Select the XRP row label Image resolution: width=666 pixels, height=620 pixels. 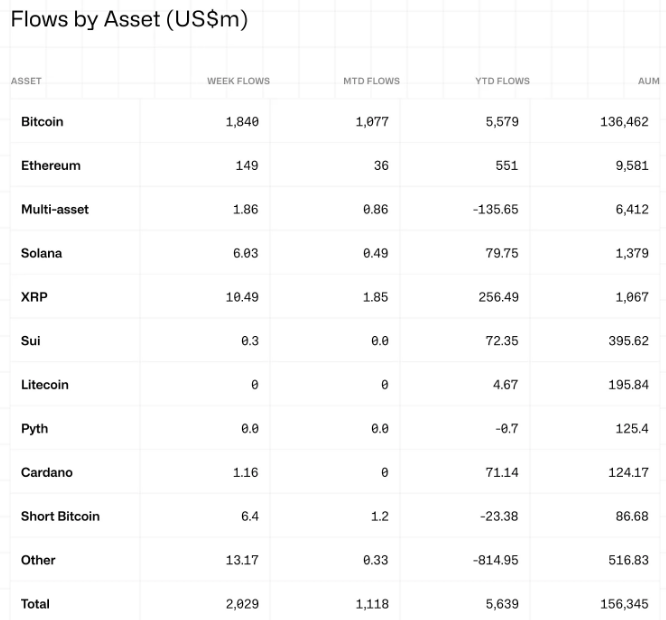[x=33, y=297]
